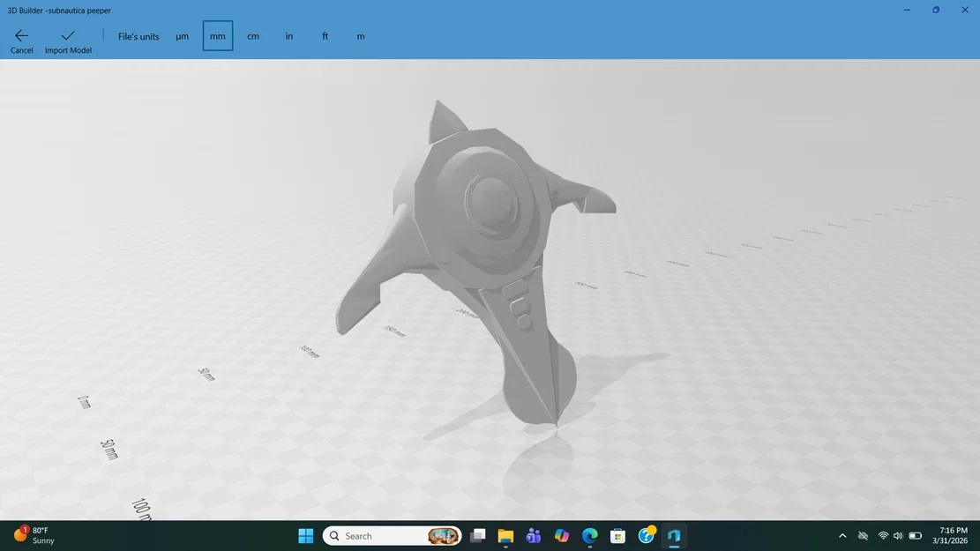The height and width of the screenshot is (551, 980).
Task: Check Wi-Fi status in the system tray
Action: coord(882,535)
